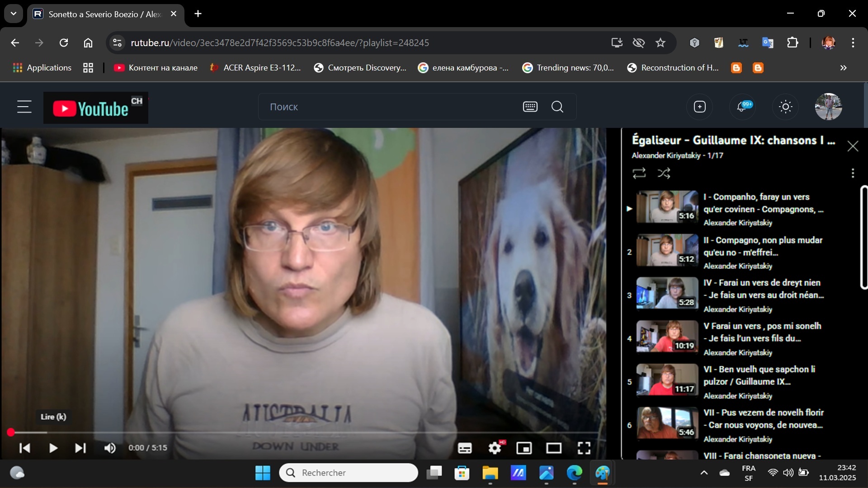Viewport: 868px width, 488px height.
Task: Open the player settings gear
Action: pyautogui.click(x=495, y=448)
